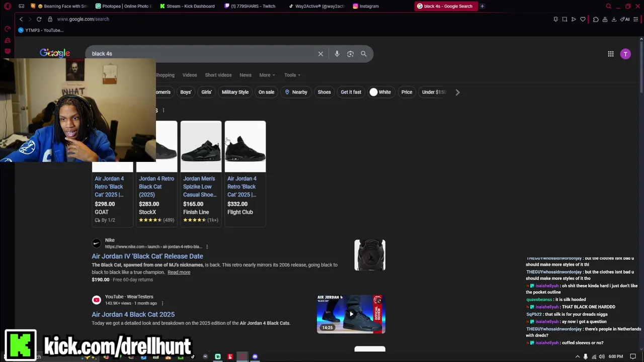
Task: Switch to the Videos search tab
Action: [190, 75]
